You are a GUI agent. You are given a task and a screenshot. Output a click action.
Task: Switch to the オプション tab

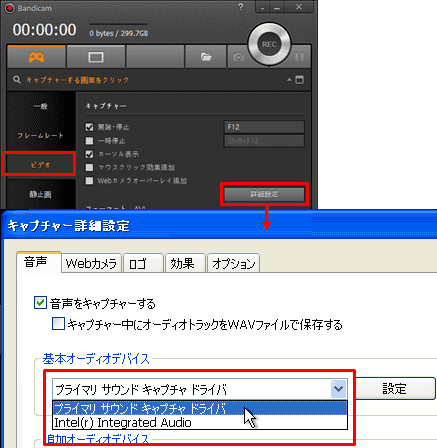[x=234, y=264]
